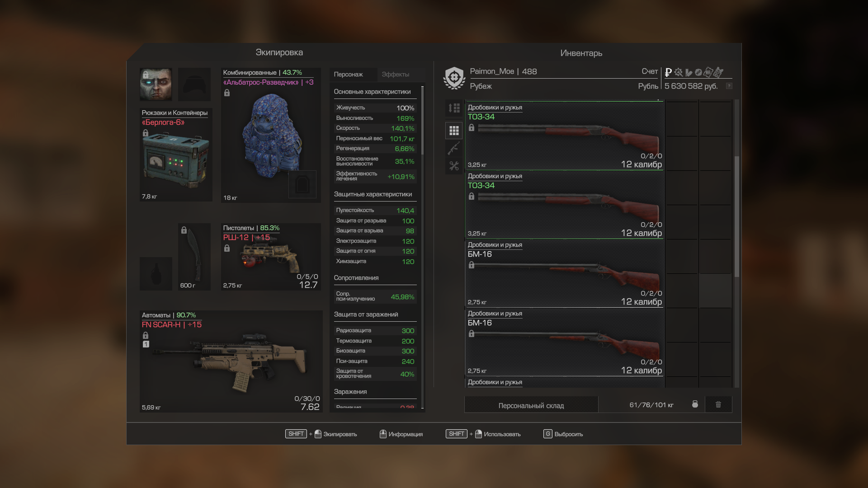Open the currency help question mark

tap(729, 86)
